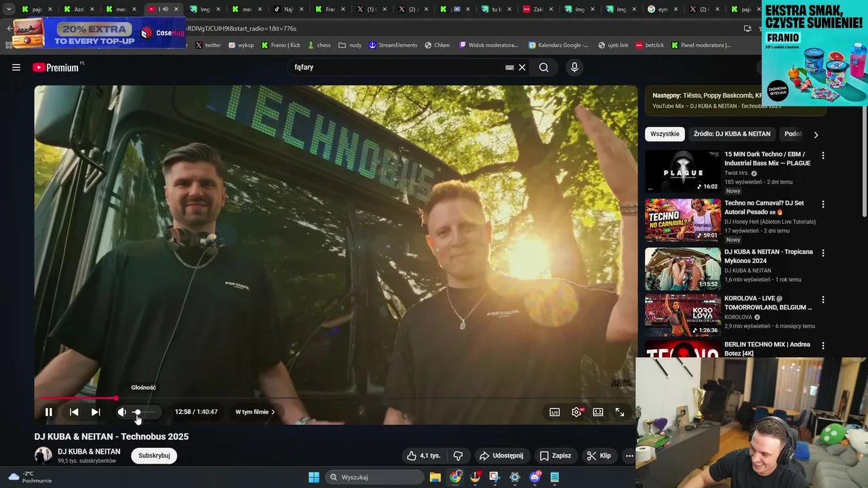
Task: Open File Explorer from the taskbar
Action: [435, 477]
